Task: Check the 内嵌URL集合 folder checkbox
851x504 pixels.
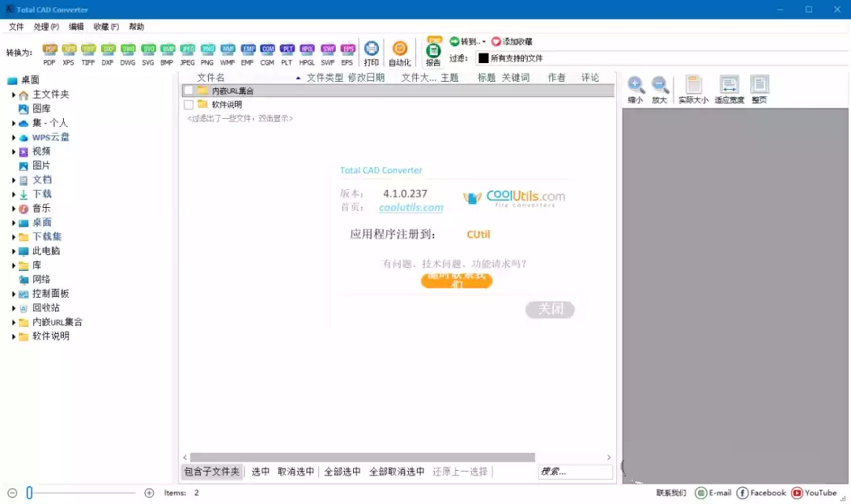Action: click(188, 90)
